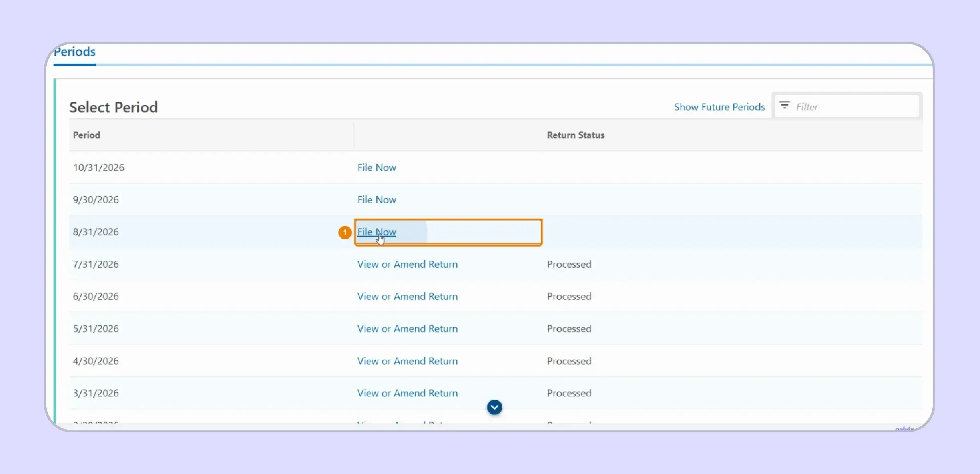Click Processed status for 4/30/2026

(x=569, y=361)
